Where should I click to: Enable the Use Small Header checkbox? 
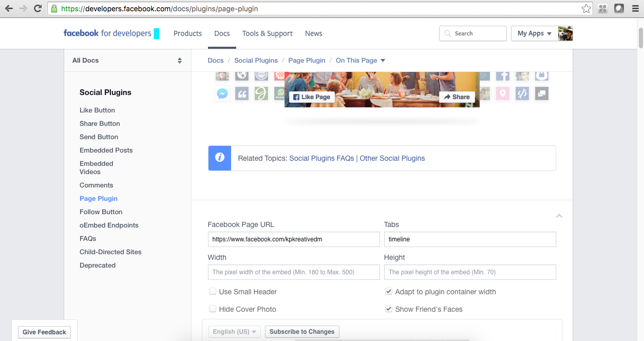[213, 292]
